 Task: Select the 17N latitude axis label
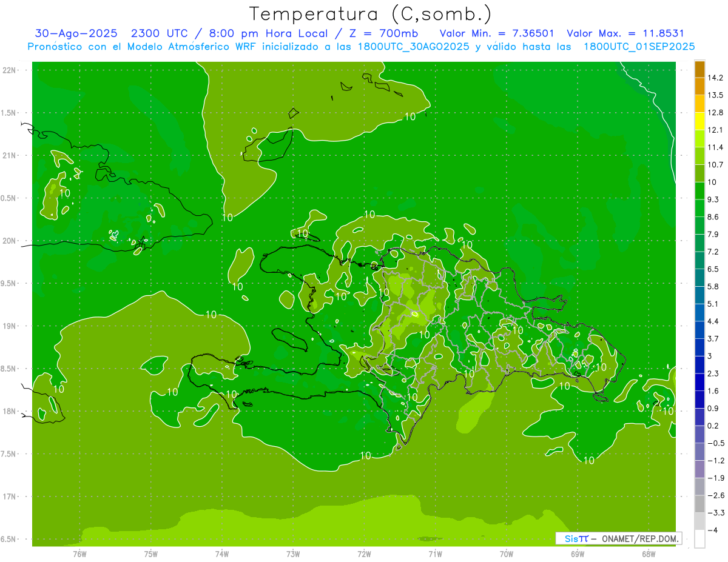[9, 497]
